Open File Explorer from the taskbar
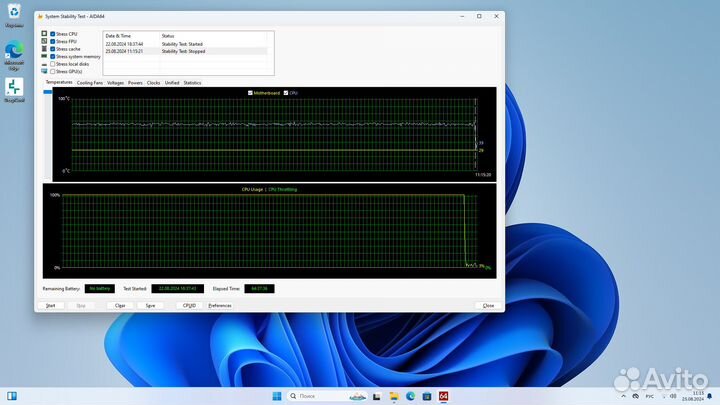 coord(393,397)
